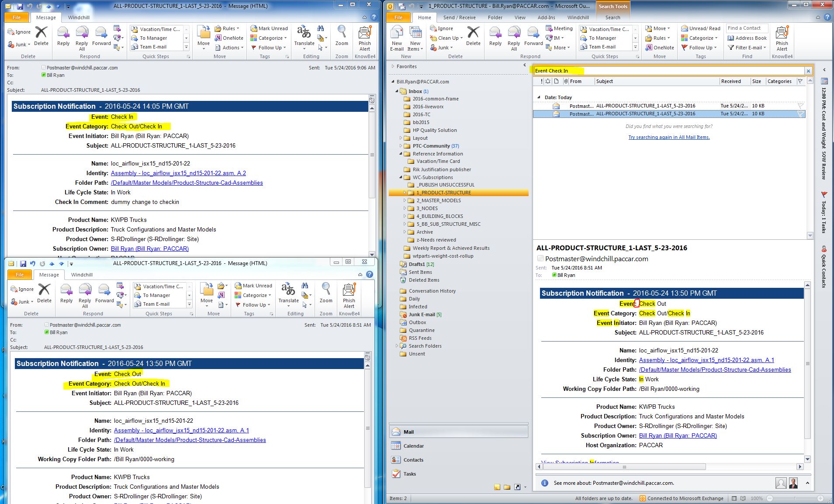This screenshot has height=504, width=834.
Task: Click Meeting reply icon in main Outlook
Action: [559, 28]
